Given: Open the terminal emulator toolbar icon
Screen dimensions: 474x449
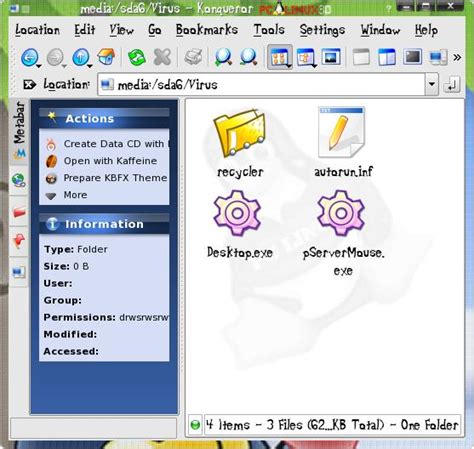Looking at the screenshot, I should [412, 57].
